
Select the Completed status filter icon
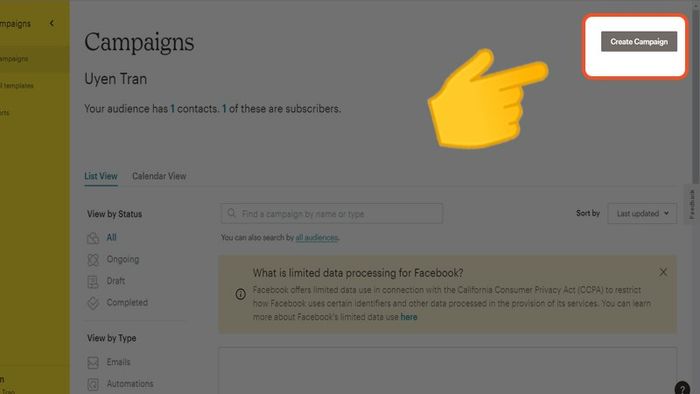[x=93, y=303]
